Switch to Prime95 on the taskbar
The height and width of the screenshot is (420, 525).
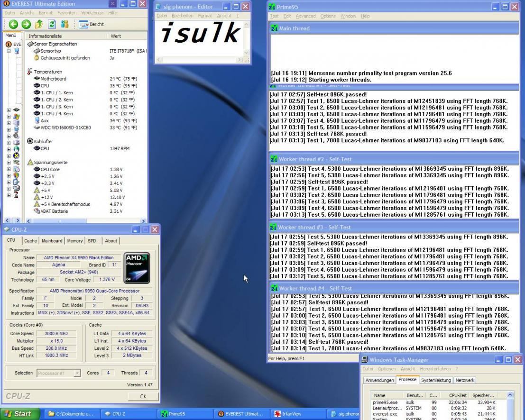pos(184,414)
